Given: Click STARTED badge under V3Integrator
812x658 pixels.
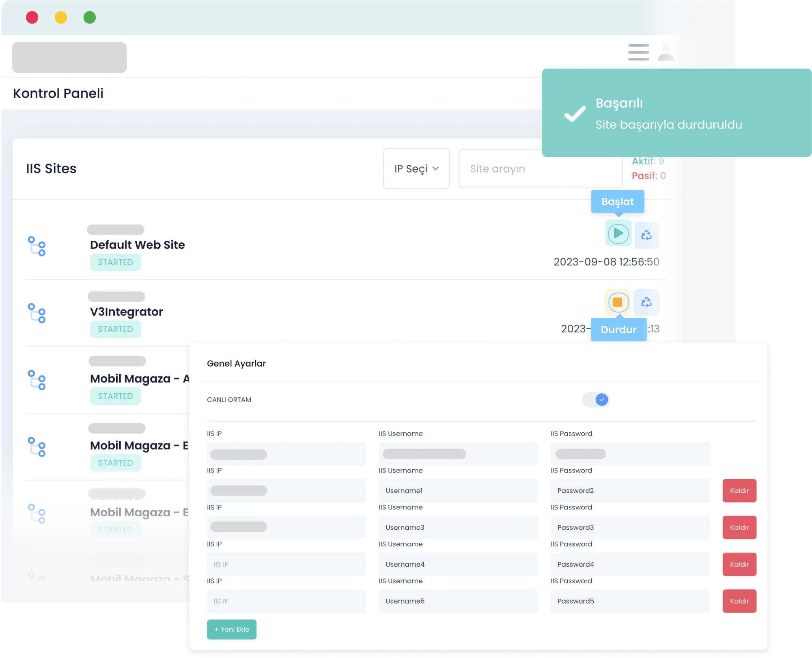Looking at the screenshot, I should pos(115,329).
